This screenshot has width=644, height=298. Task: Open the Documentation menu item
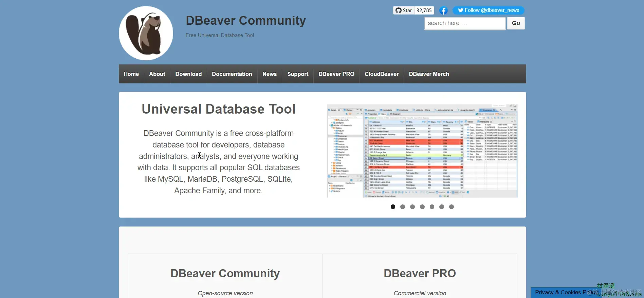(x=232, y=74)
